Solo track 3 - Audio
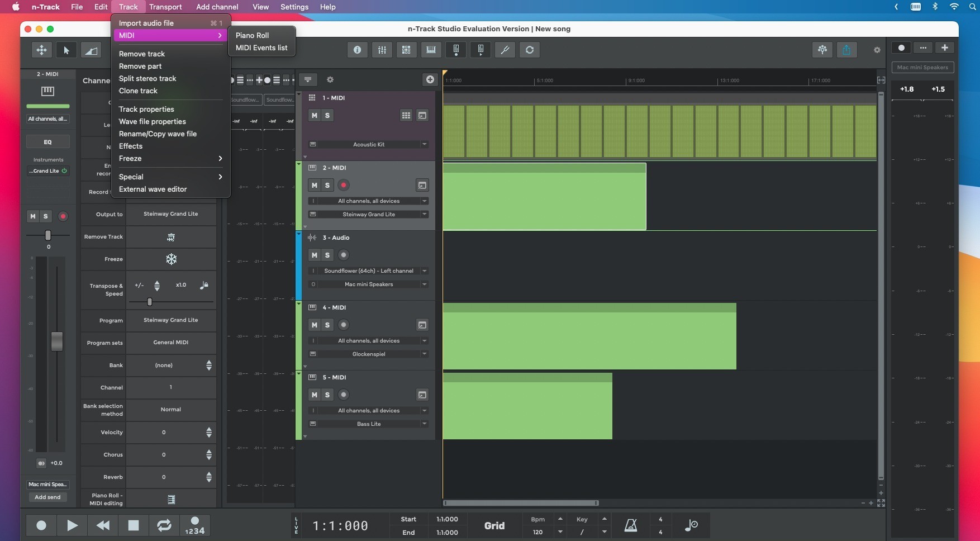The image size is (980, 541). point(327,255)
